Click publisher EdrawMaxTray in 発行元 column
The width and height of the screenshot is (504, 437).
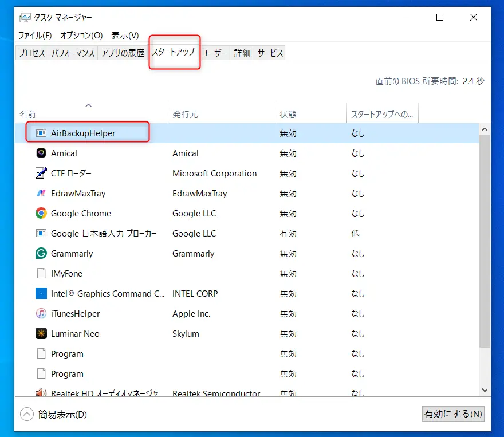pyautogui.click(x=200, y=194)
